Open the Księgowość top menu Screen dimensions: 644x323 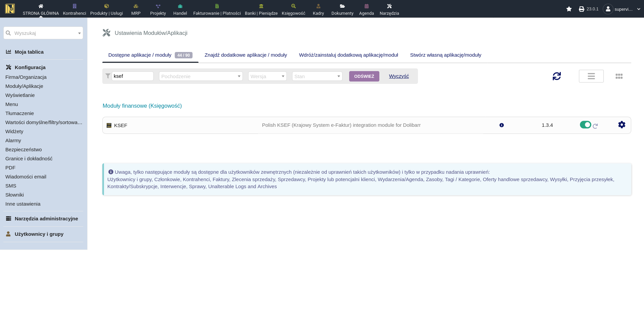click(293, 9)
